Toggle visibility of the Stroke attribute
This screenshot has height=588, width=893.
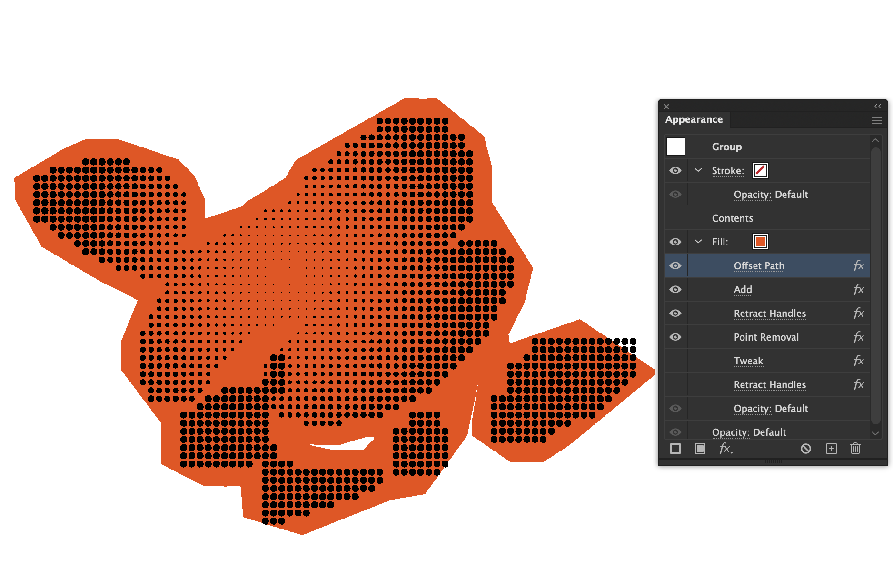pyautogui.click(x=675, y=170)
